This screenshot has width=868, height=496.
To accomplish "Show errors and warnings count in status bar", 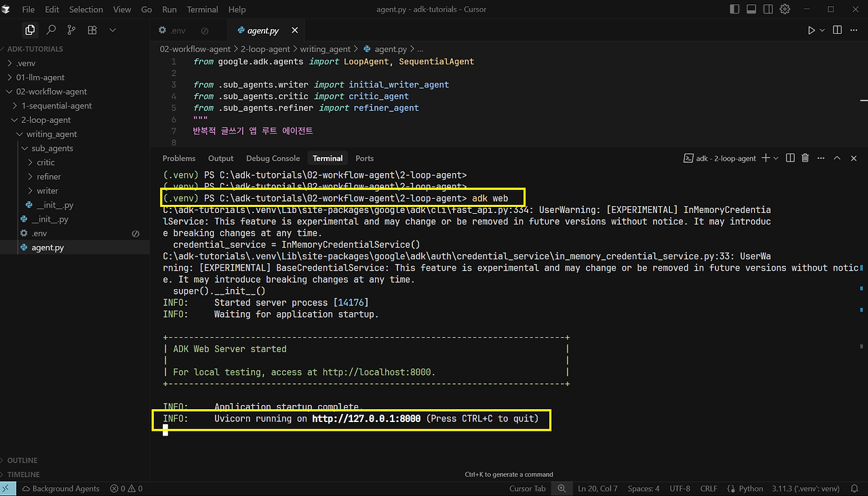I will 126,489.
